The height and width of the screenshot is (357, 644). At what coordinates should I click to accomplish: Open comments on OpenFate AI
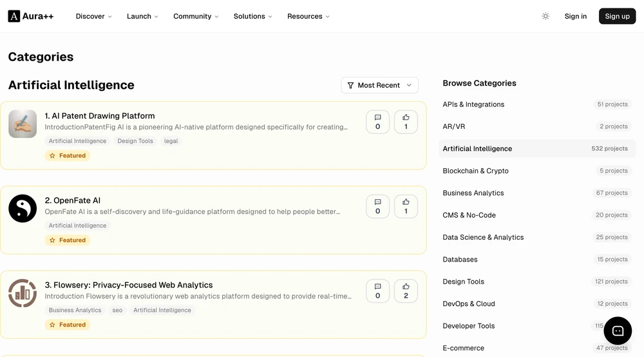tap(377, 206)
